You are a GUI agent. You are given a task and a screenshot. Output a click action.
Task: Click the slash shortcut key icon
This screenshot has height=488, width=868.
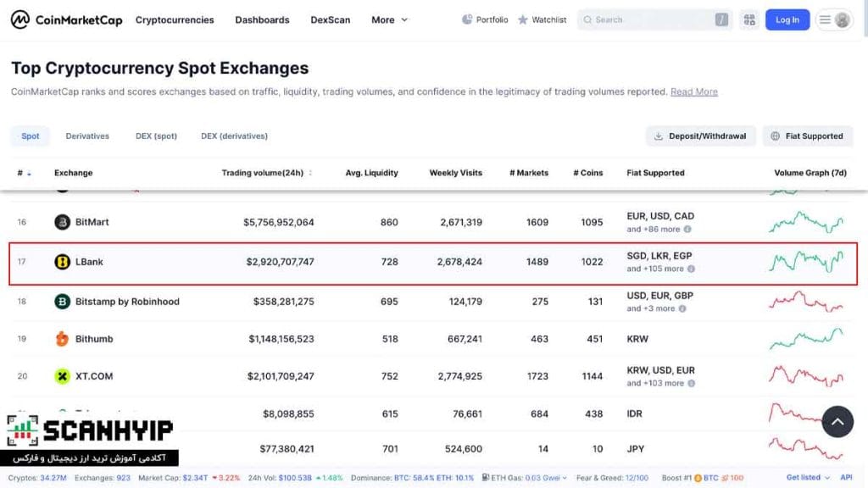click(x=721, y=19)
